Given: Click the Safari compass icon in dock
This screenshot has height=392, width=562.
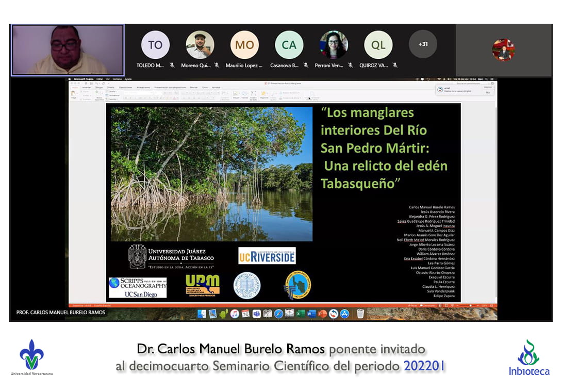Looking at the screenshot, I should pos(278,314).
